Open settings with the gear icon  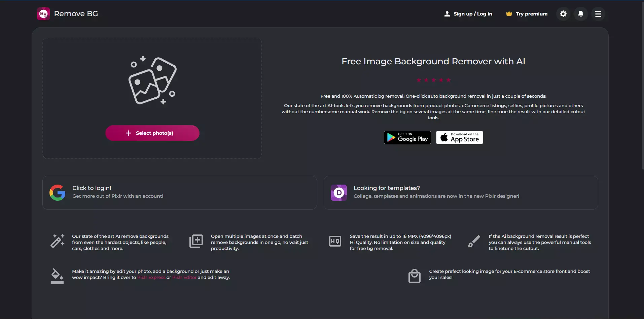click(x=563, y=14)
